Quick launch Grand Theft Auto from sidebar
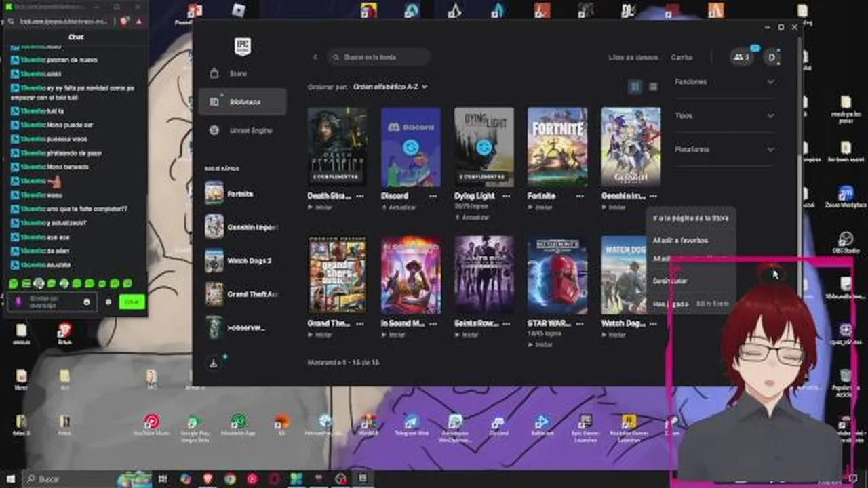Viewport: 868px width, 488px height. (242, 294)
